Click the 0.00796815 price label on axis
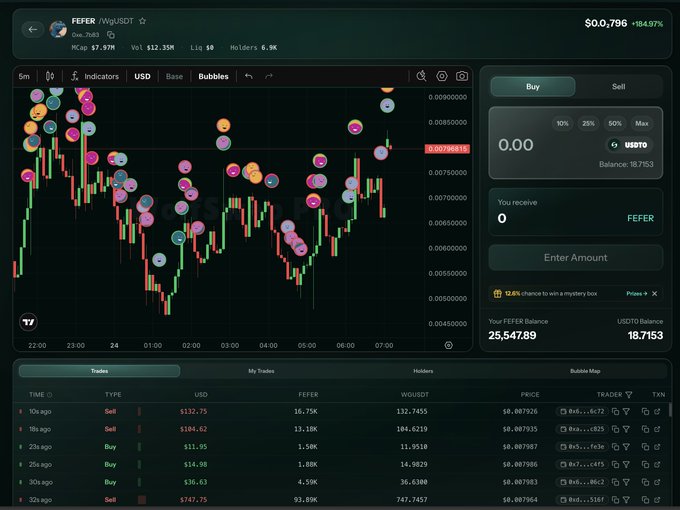Viewport: 680px width, 510px height. [x=447, y=149]
